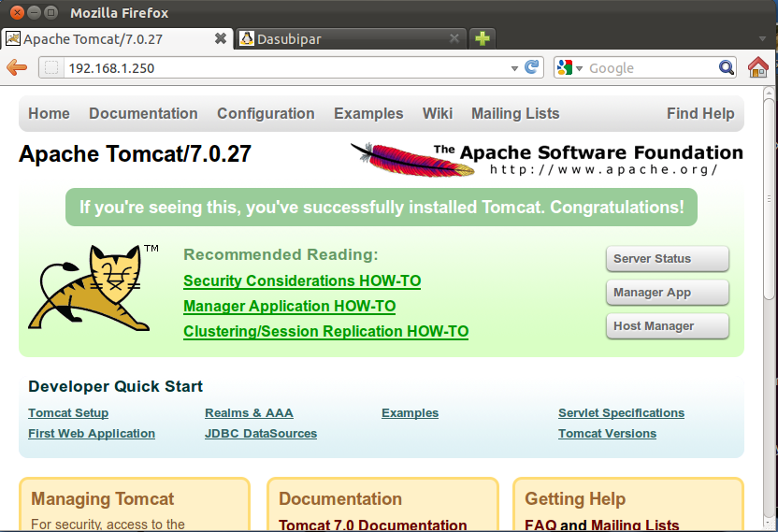Open Examples link under Developer Quick Start
This screenshot has height=532, width=778.
(410, 413)
